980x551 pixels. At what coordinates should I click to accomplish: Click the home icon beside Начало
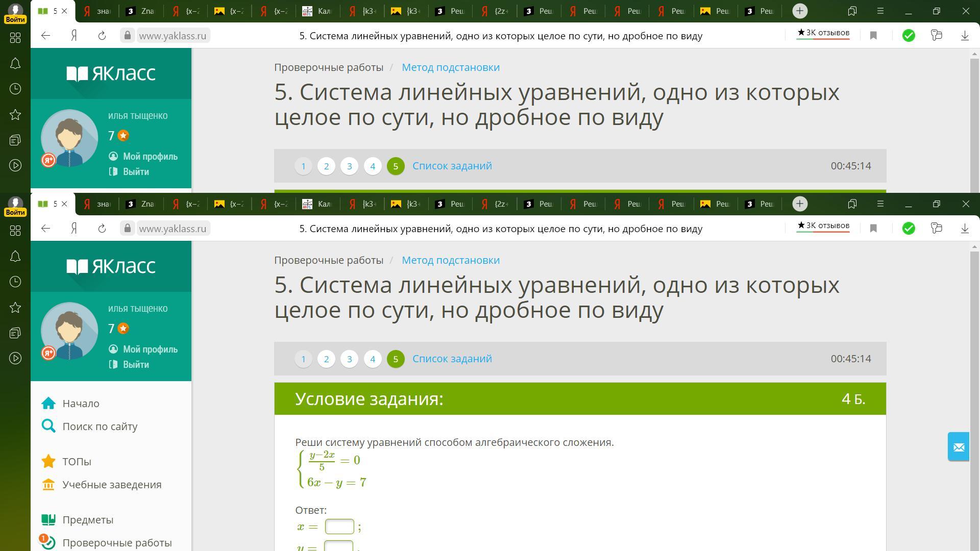point(48,403)
